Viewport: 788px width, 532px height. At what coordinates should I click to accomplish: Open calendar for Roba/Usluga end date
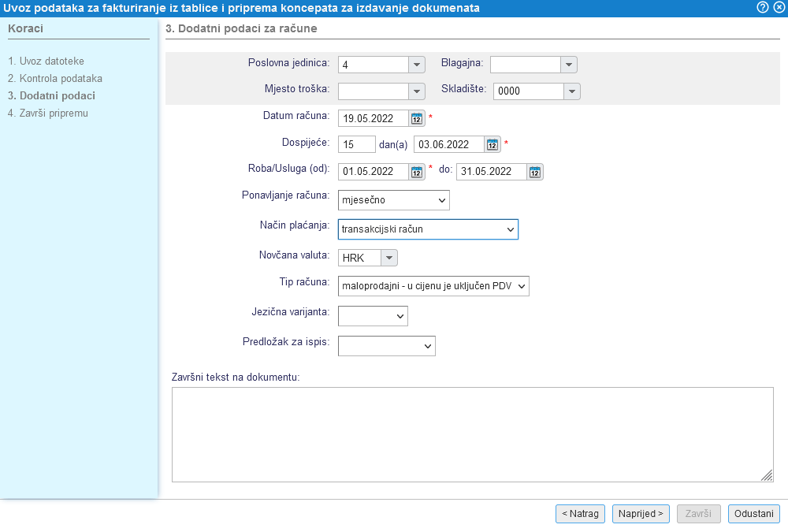(535, 172)
